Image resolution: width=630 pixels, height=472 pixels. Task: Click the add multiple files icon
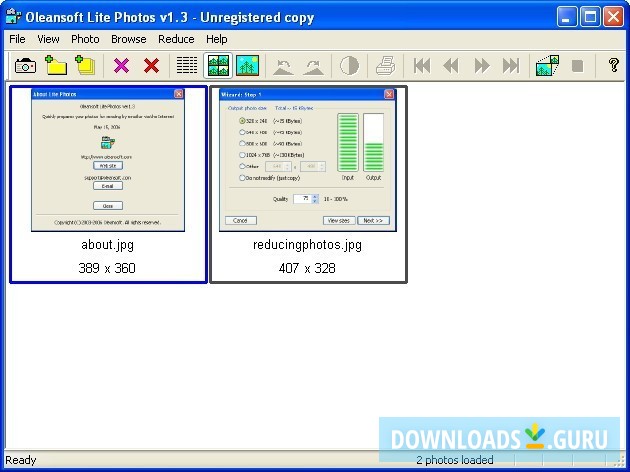tap(85, 65)
